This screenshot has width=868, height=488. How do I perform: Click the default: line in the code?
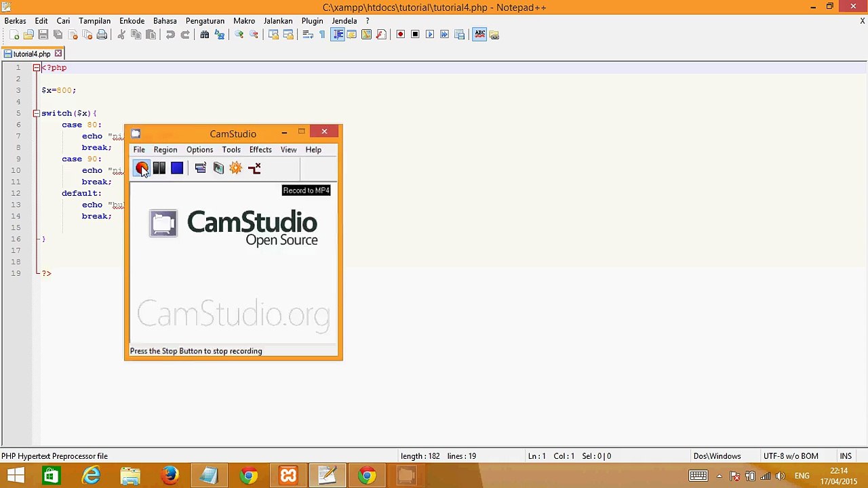[81, 193]
